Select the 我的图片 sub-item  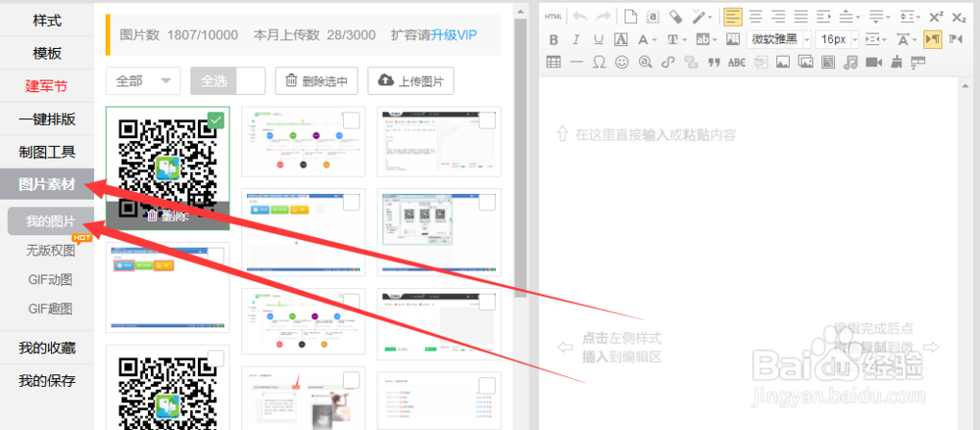pyautogui.click(x=50, y=221)
